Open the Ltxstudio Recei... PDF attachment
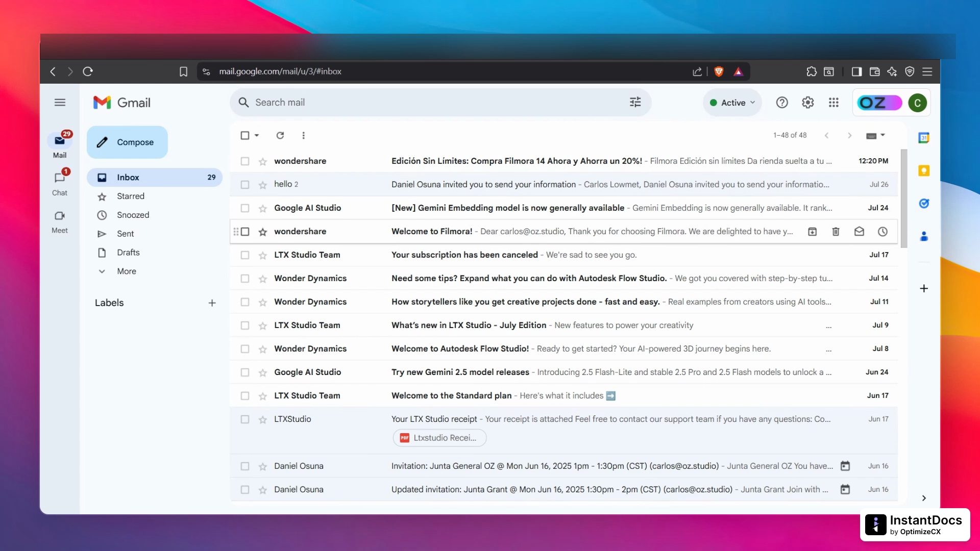The height and width of the screenshot is (551, 980). [439, 438]
